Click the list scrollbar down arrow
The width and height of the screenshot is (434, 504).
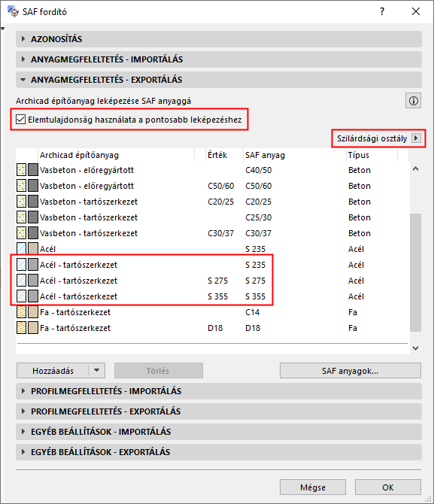[415, 348]
